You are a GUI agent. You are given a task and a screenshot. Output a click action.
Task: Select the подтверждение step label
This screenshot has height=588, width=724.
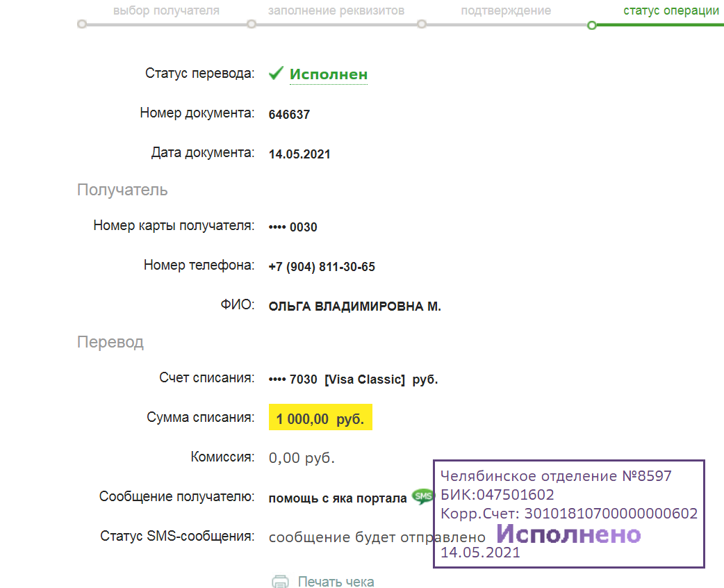coord(506,10)
